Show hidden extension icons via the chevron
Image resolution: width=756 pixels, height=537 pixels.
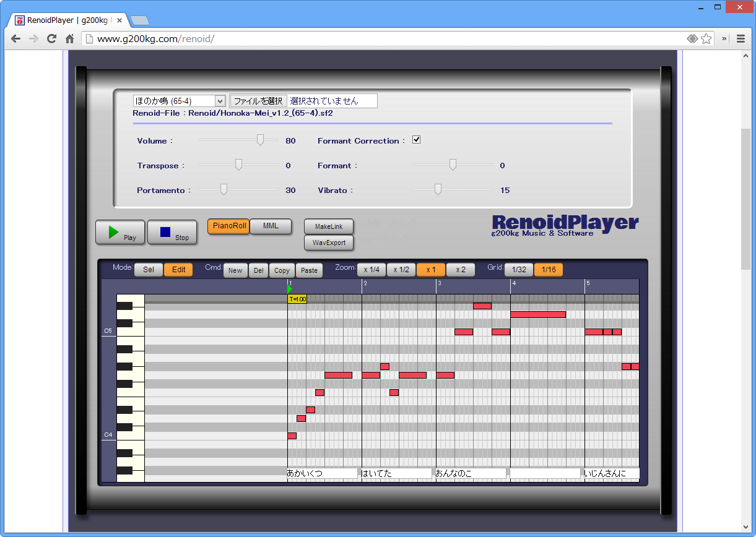coord(724,38)
